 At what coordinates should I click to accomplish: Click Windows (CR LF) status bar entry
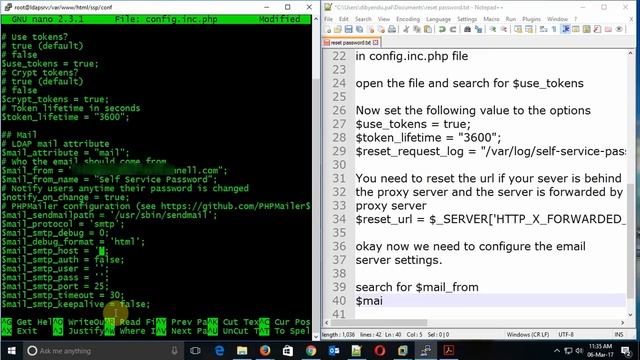pos(527,335)
